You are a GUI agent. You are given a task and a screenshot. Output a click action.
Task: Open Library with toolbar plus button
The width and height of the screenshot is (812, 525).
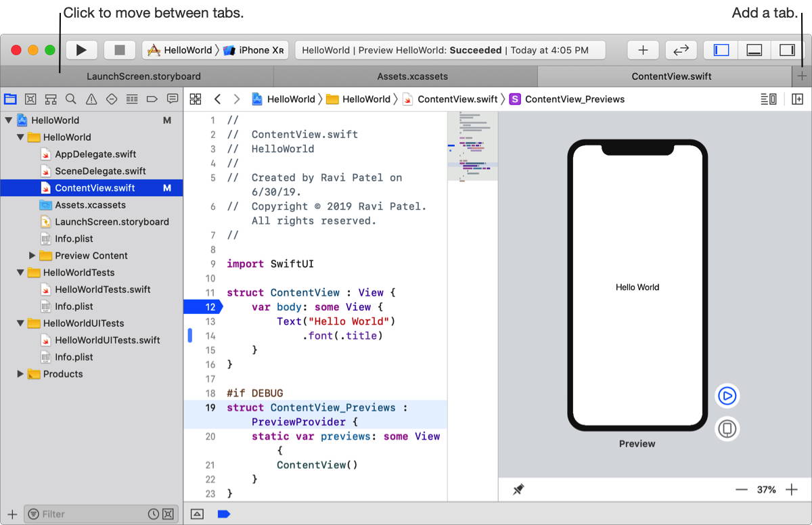coord(644,50)
